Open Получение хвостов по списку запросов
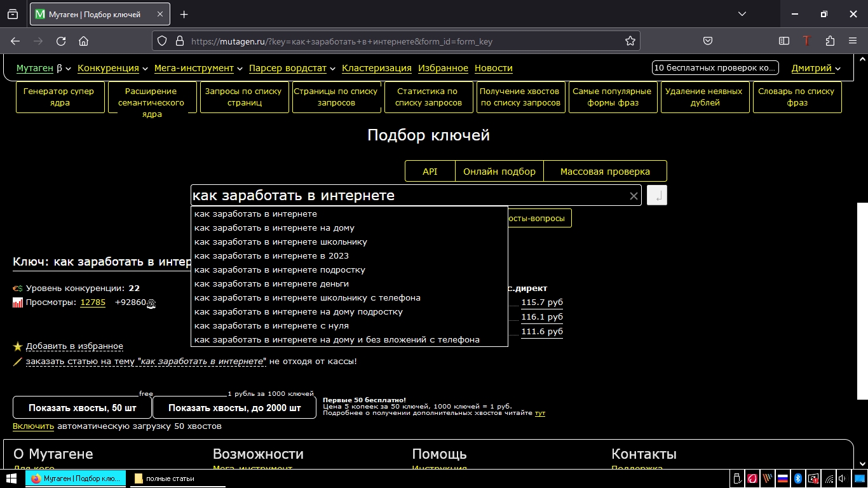The height and width of the screenshot is (488, 868). pos(520,97)
